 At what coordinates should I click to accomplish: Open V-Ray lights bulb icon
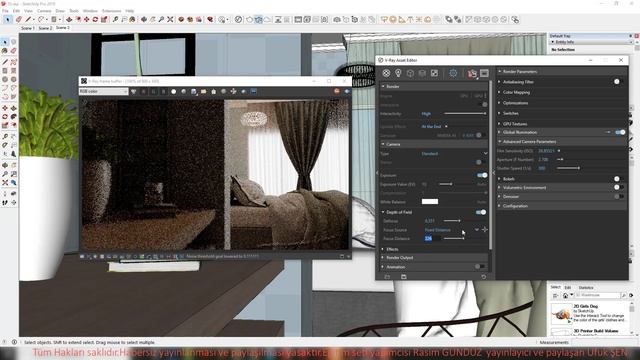[398, 73]
